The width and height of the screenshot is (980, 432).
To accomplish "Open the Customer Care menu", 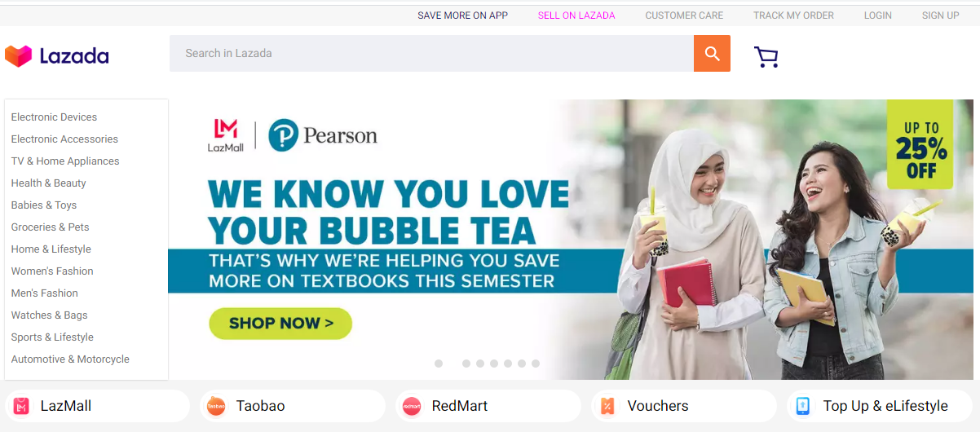I will [x=684, y=15].
